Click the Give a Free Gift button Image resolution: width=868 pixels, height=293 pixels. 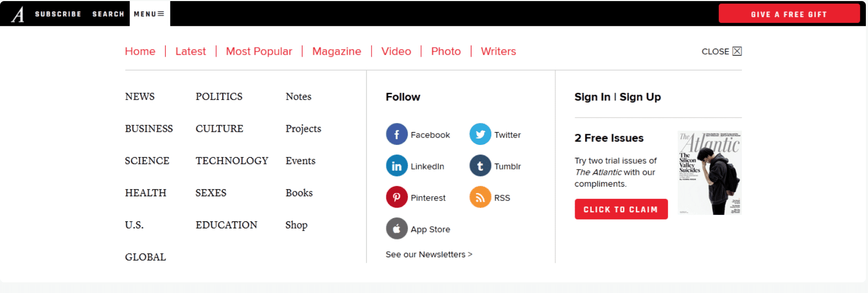[x=788, y=14]
